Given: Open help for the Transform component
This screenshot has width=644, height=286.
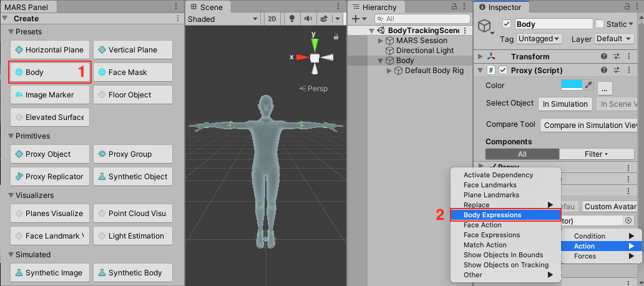Looking at the screenshot, I should point(603,56).
